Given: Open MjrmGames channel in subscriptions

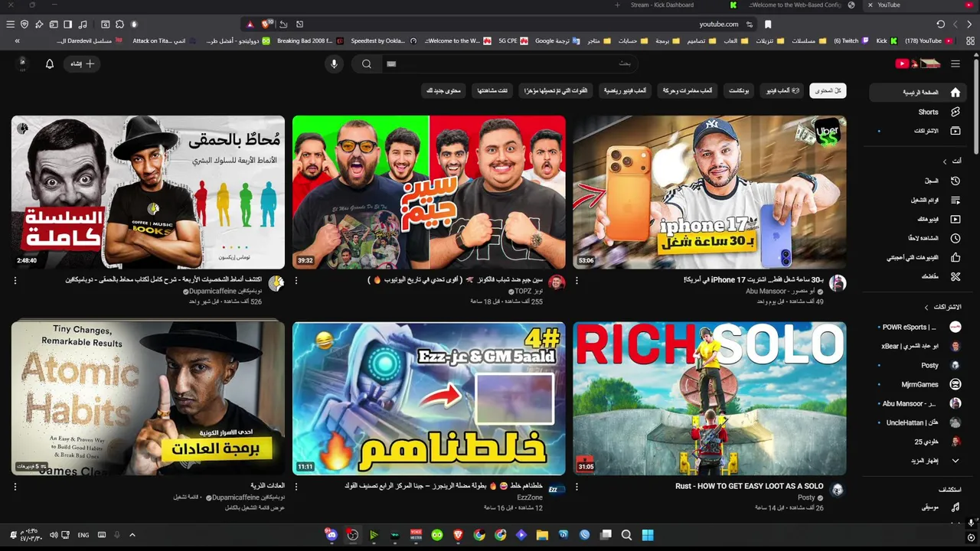Looking at the screenshot, I should pos(916,384).
